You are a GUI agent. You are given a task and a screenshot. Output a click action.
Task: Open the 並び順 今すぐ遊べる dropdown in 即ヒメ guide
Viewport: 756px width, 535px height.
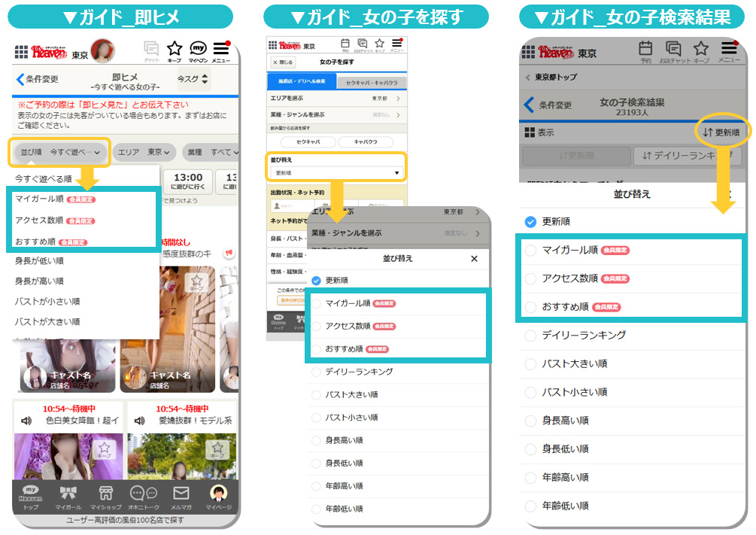point(60,153)
